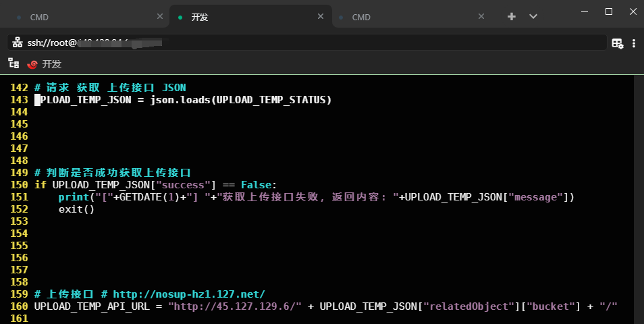Click the network connection icon in address bar

(18, 43)
